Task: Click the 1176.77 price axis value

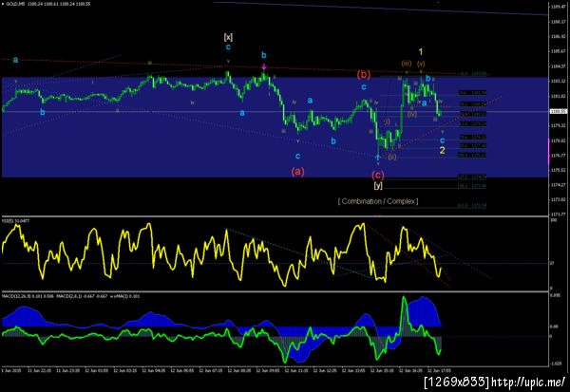Action: tap(558, 156)
